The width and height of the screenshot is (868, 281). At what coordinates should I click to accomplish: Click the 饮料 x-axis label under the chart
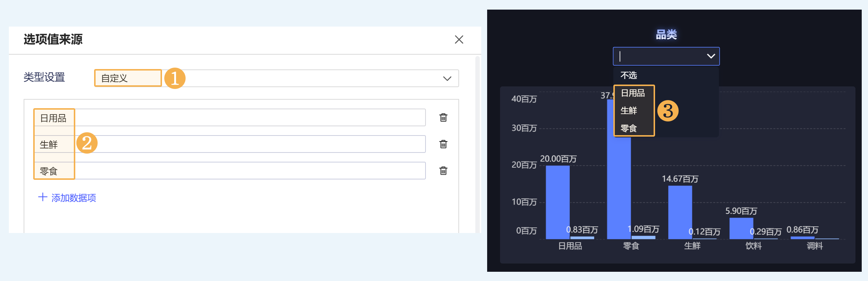754,246
